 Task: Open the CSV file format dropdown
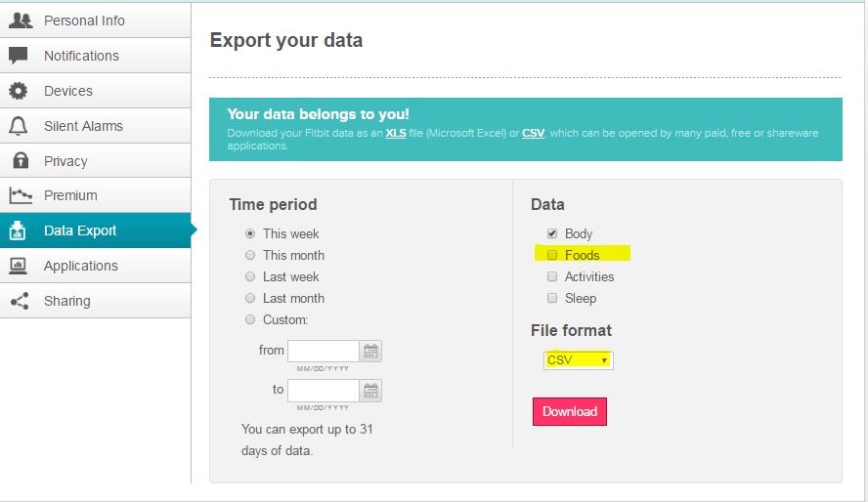coord(578,360)
